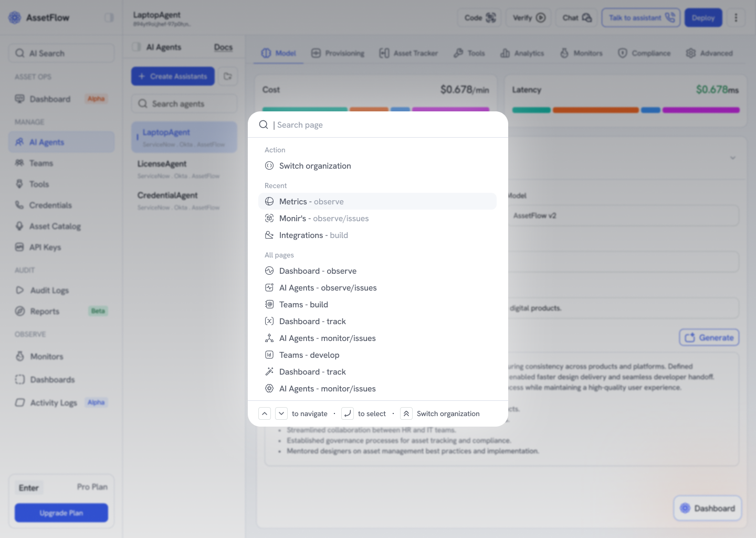Click the Generate button
This screenshot has height=538, width=756.
(x=709, y=337)
